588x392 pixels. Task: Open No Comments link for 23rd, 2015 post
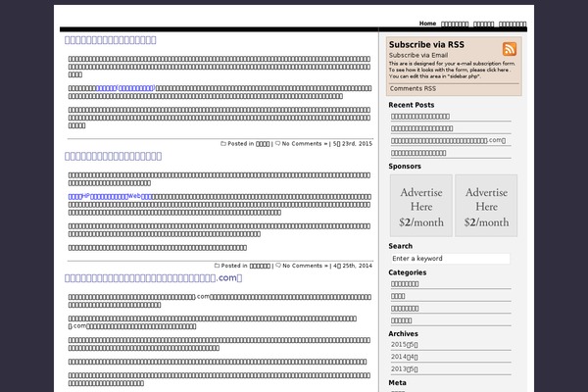click(x=305, y=144)
